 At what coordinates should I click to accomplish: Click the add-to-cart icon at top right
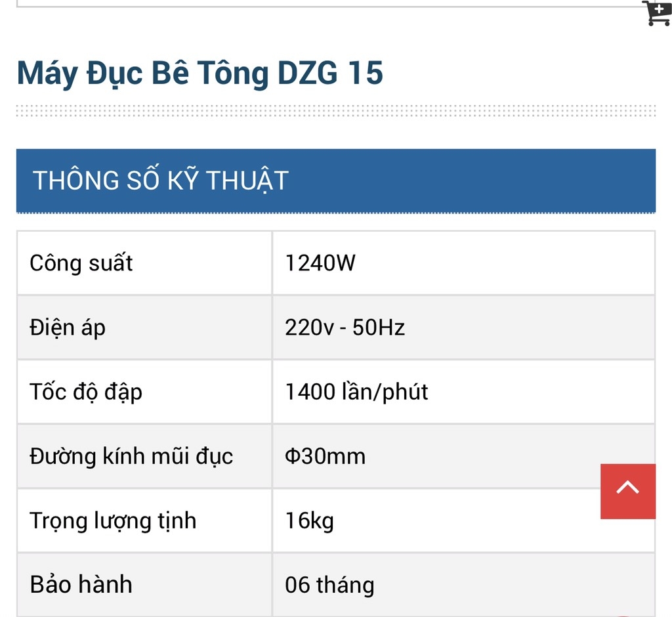click(x=658, y=13)
